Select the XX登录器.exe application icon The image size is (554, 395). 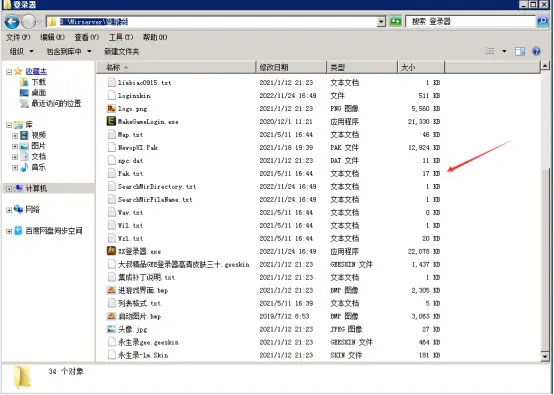[x=111, y=251]
